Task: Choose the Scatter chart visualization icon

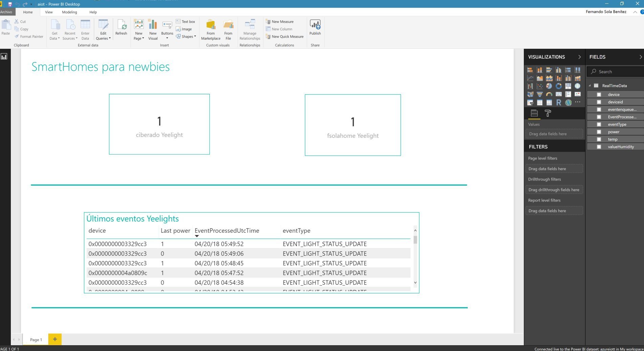Action: click(539, 86)
